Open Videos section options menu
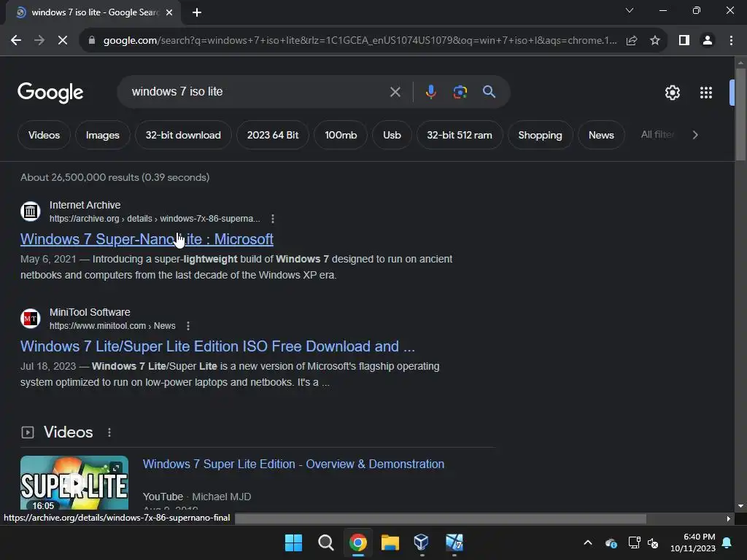 (109, 432)
